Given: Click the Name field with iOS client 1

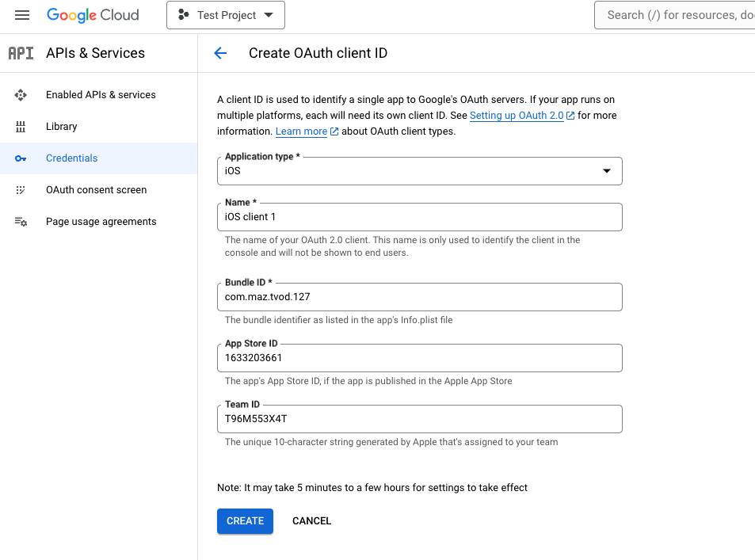Looking at the screenshot, I should 419,217.
